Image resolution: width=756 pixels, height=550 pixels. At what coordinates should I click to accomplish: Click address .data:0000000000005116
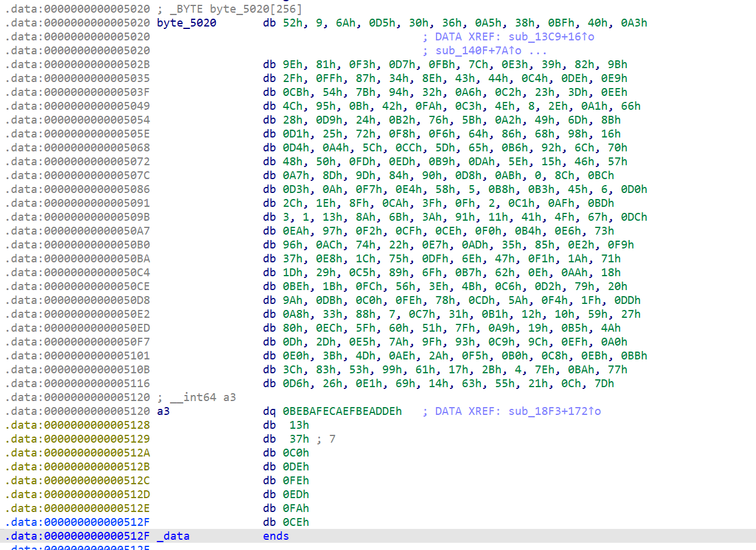click(x=78, y=384)
